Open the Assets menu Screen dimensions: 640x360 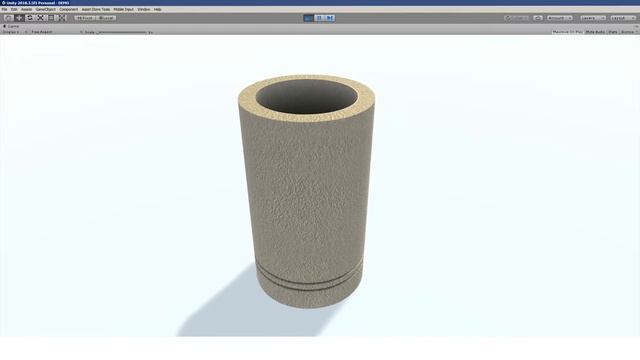tap(26, 9)
